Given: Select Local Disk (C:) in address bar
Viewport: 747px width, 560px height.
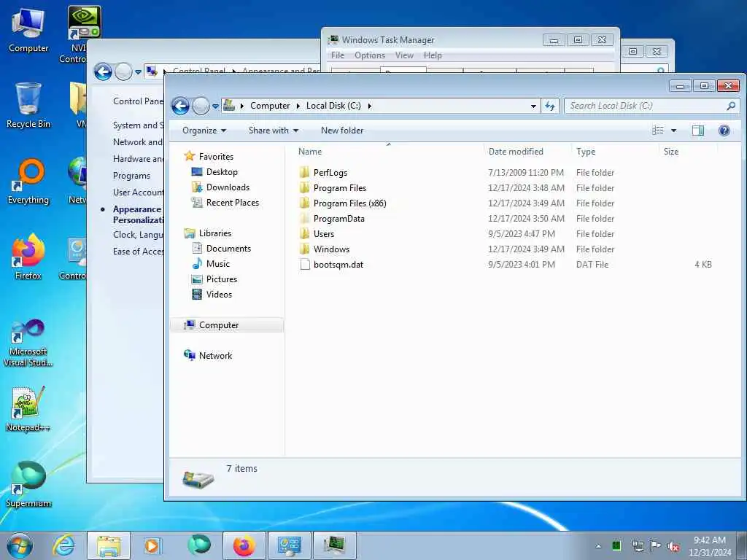Looking at the screenshot, I should [x=333, y=106].
